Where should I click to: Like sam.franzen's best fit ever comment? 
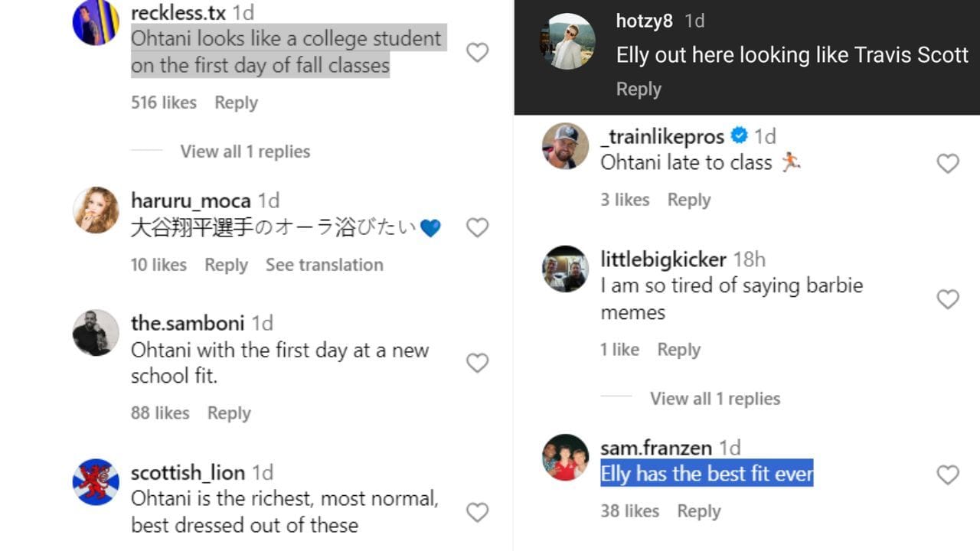(x=948, y=474)
